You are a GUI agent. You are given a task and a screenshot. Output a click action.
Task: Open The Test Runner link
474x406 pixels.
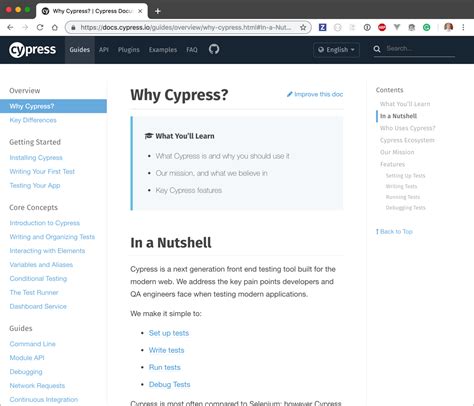34,292
